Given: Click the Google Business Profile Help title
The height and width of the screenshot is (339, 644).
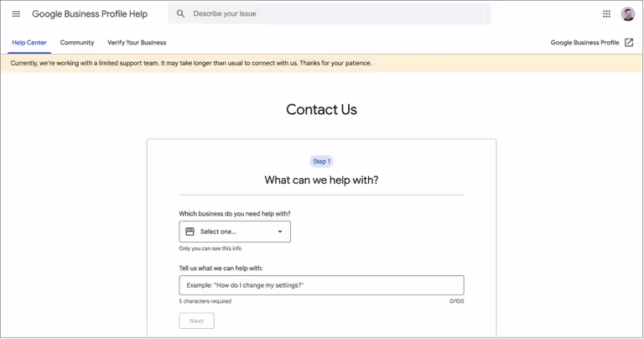Looking at the screenshot, I should (90, 13).
